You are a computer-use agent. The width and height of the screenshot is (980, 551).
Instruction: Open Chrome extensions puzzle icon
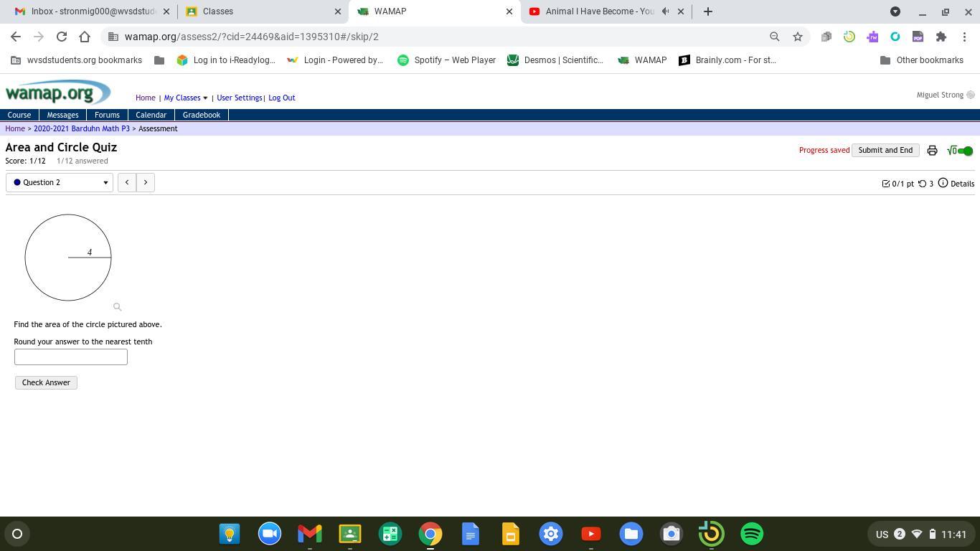(941, 37)
